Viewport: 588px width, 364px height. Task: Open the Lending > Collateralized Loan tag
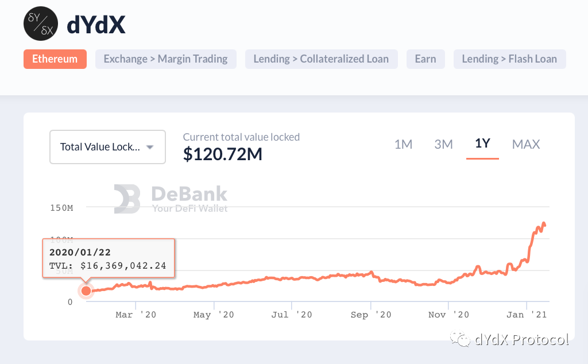(322, 59)
